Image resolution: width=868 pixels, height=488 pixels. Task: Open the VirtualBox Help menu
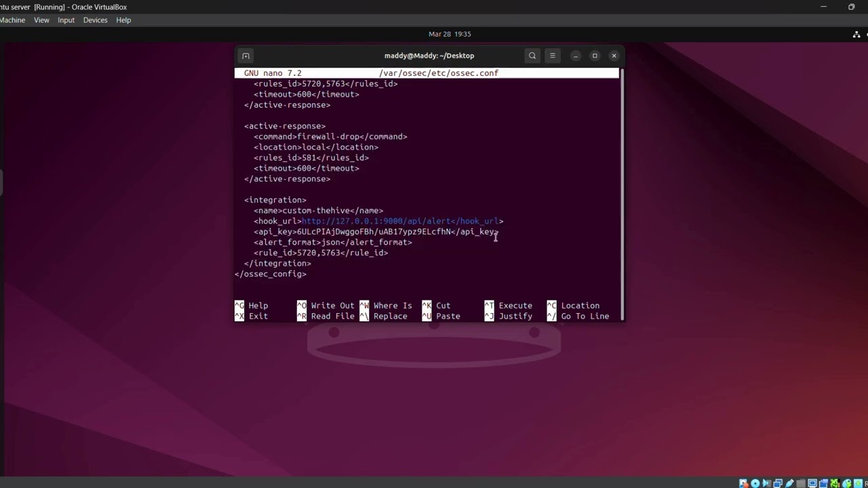(x=123, y=20)
